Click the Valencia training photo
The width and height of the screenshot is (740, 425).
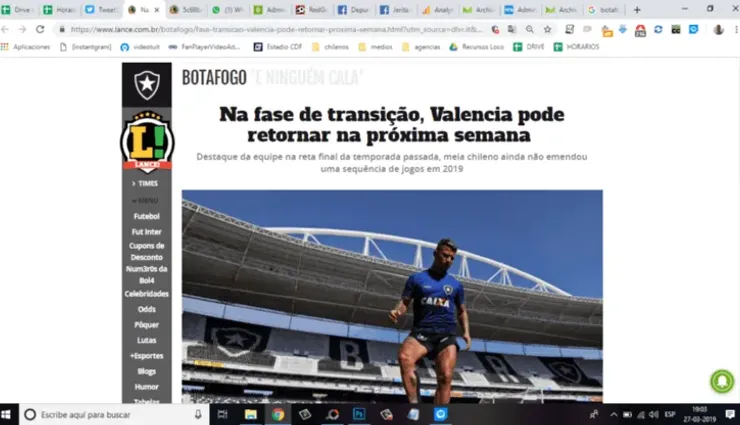pos(392,296)
